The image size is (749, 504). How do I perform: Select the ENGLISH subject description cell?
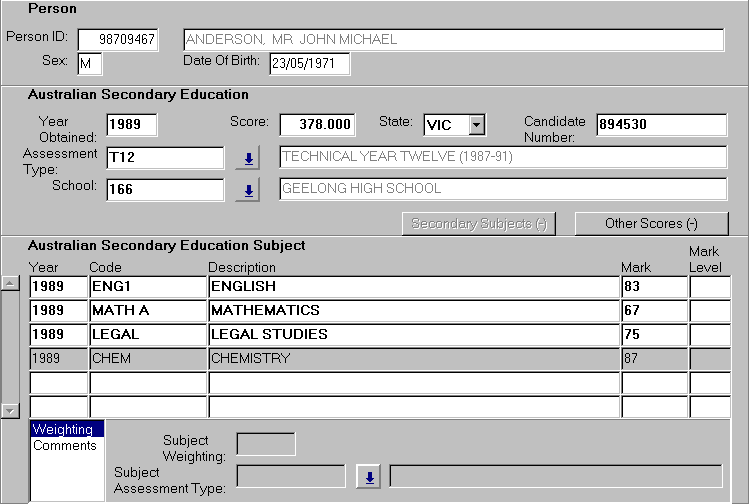tap(413, 287)
